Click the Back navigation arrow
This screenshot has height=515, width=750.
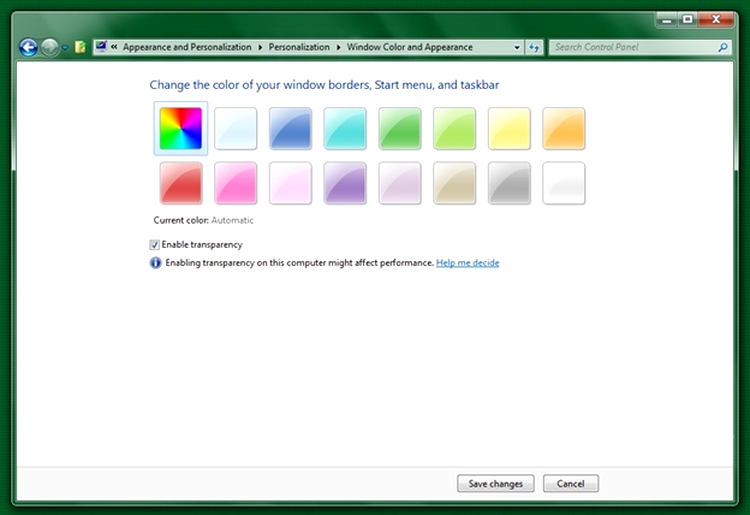(x=29, y=47)
